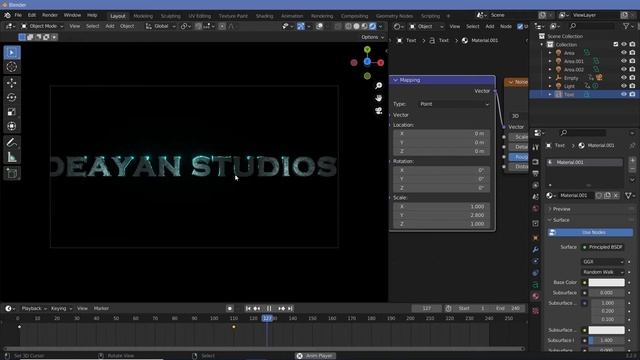Click the Use Nodes button
This screenshot has height=360, width=640.
(590, 232)
